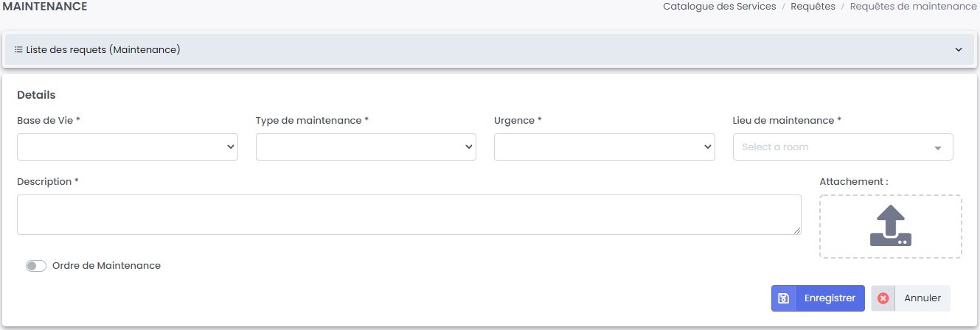980x330 pixels.
Task: Go to Catalogue des Services breadcrumb
Action: coord(719,7)
